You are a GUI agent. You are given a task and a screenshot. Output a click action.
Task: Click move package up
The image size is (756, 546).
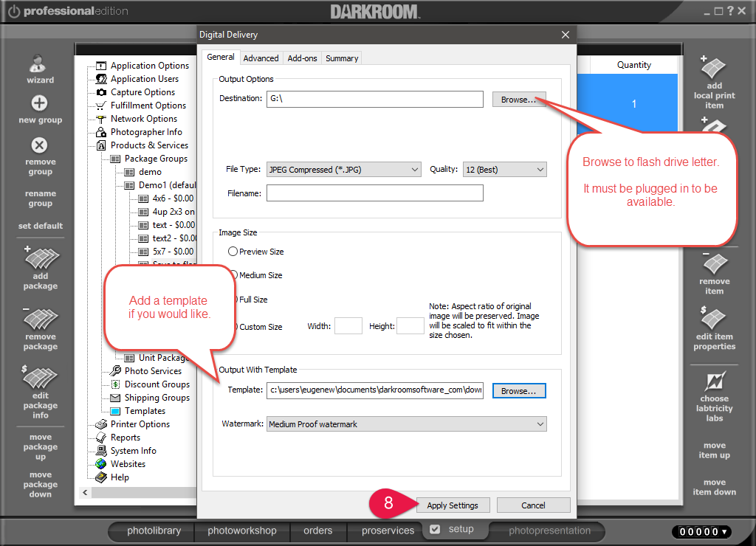[x=41, y=446]
